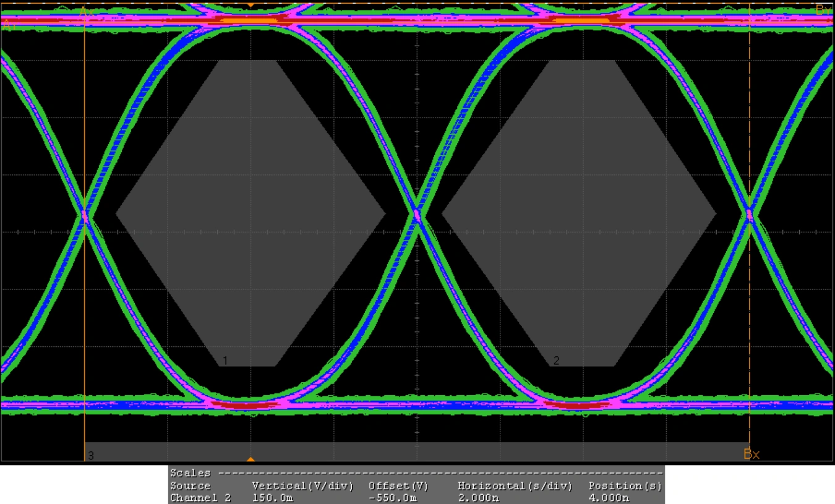Image resolution: width=835 pixels, height=504 pixels.
Task: Click the orange triangle marker at bottom edge
Action: coord(250,459)
